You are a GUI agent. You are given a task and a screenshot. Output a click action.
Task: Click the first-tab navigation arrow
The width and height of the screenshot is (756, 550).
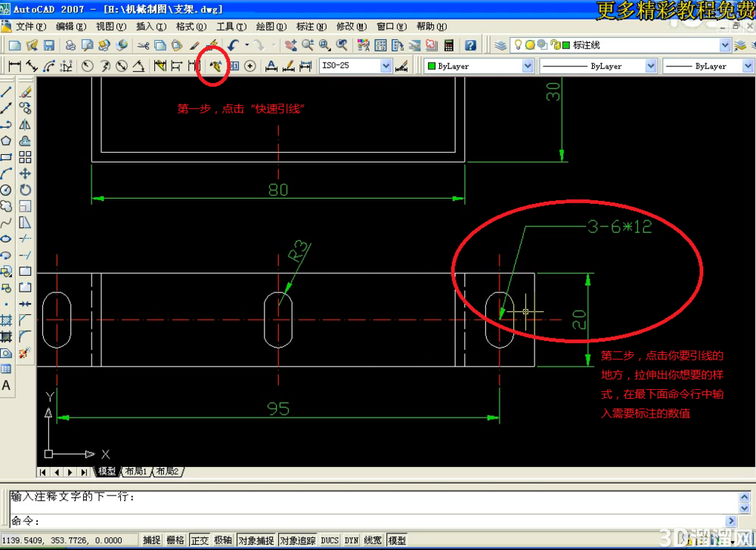click(x=43, y=472)
